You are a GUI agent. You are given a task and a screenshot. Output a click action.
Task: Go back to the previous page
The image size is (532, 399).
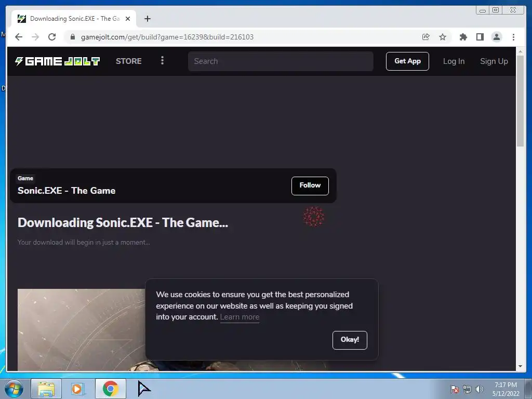click(x=19, y=37)
